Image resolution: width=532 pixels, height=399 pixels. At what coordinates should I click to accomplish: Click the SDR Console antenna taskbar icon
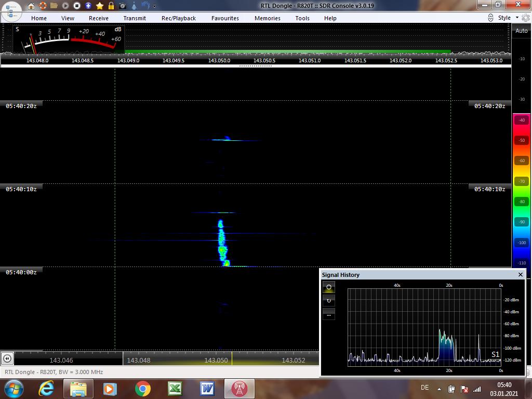pos(239,389)
